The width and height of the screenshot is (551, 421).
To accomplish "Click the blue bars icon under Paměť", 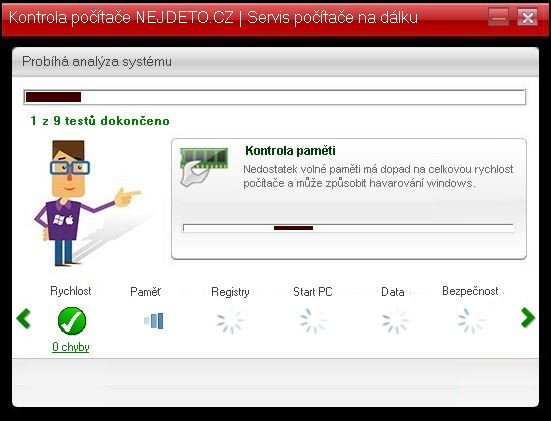I will point(154,320).
